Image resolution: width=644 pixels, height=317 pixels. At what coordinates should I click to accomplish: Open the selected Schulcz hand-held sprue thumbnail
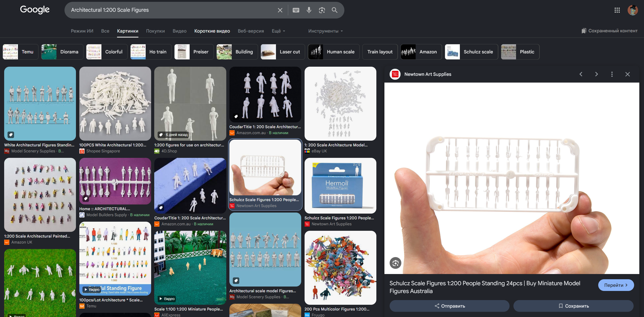[x=265, y=167]
